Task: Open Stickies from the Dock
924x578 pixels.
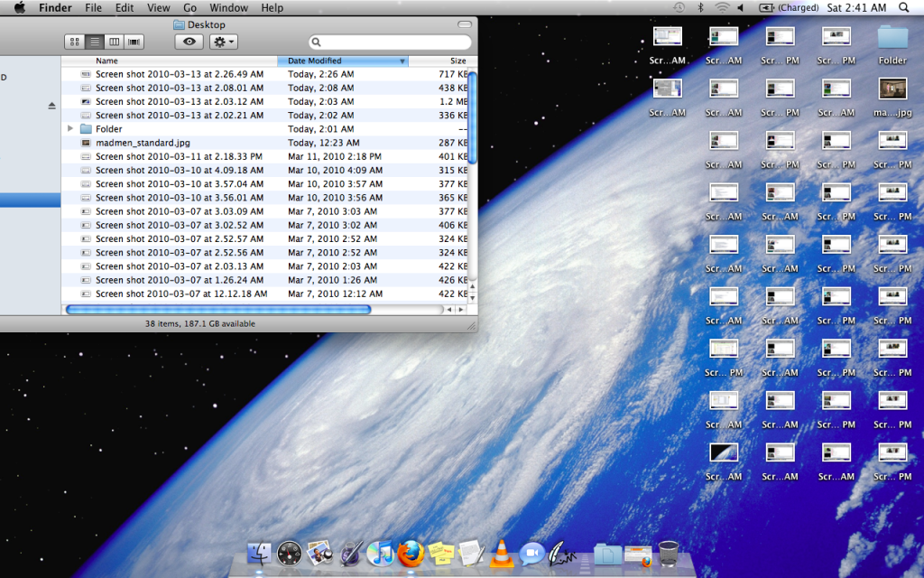Action: point(440,553)
